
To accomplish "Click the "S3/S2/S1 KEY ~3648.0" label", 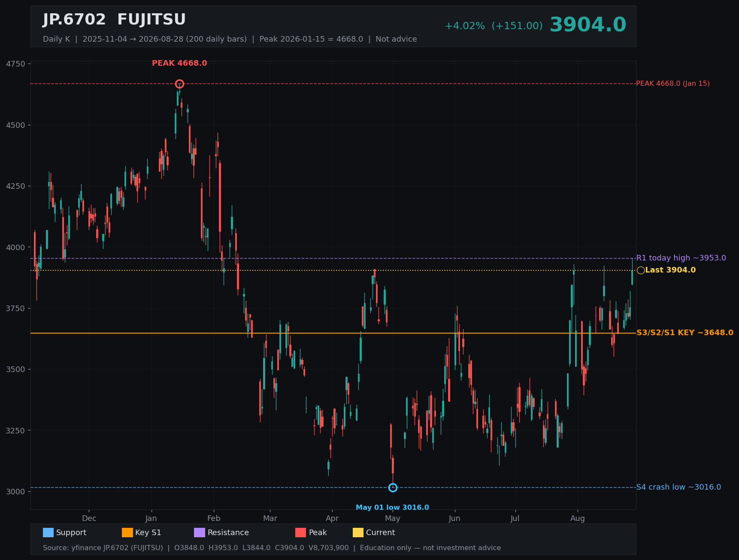I will [x=685, y=333].
